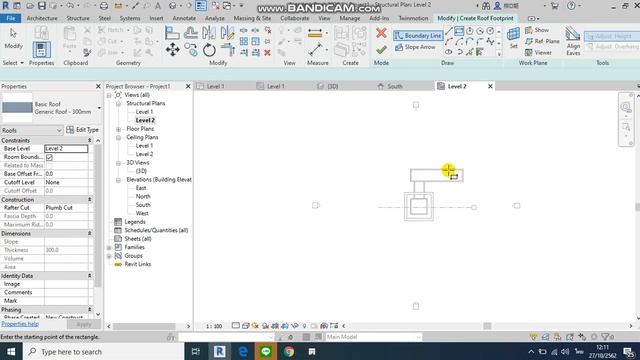Collapse the Dimensions section
Screen dimensions: 640x360
tap(89, 233)
